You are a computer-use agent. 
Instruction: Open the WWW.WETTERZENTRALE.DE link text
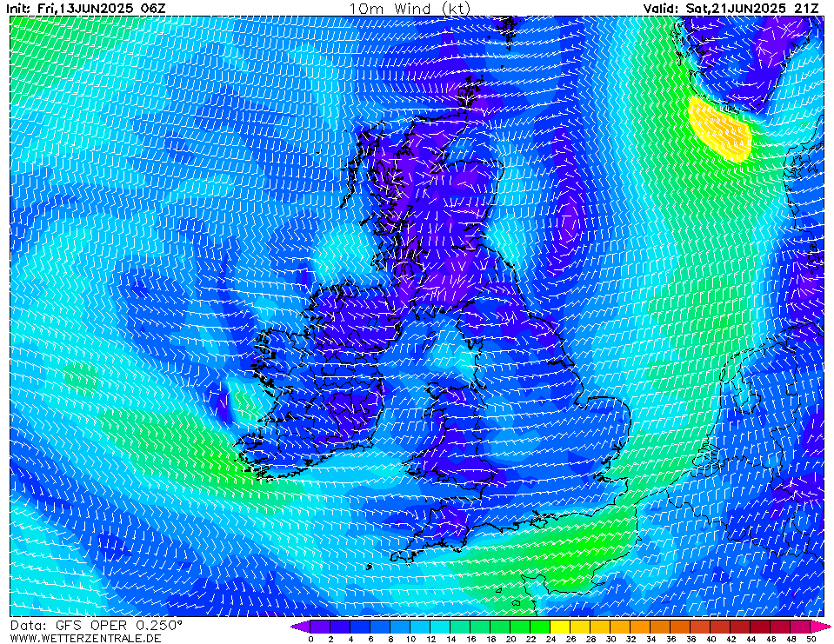tap(85, 638)
